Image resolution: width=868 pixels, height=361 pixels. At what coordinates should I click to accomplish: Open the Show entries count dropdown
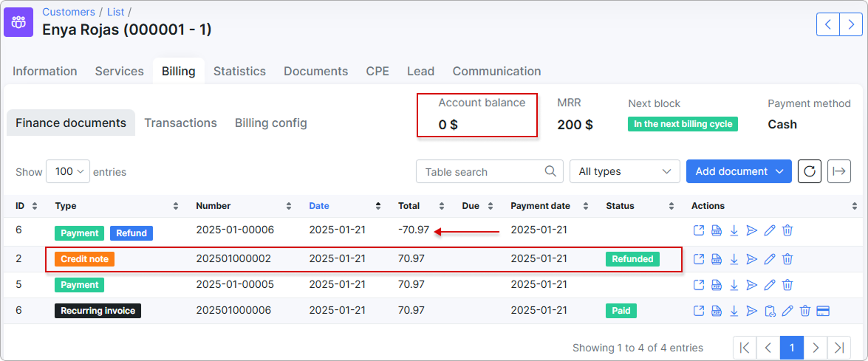click(69, 171)
